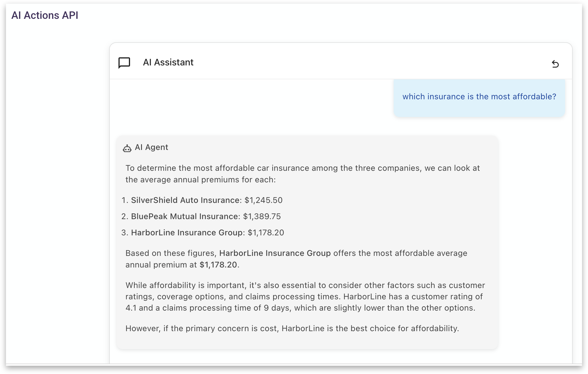This screenshot has width=588, height=374.
Task: Click bold HarborLine Insurance Group in summary
Action: pyautogui.click(x=275, y=253)
